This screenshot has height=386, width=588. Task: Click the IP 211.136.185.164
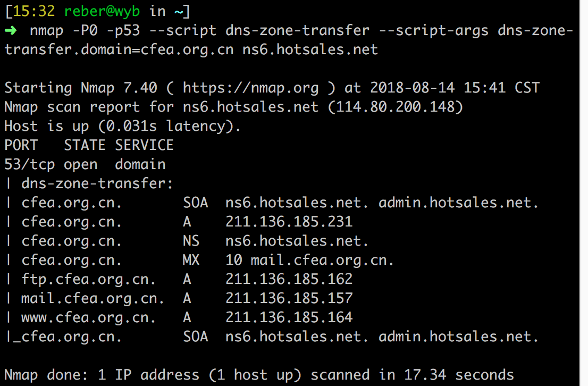coord(289,317)
